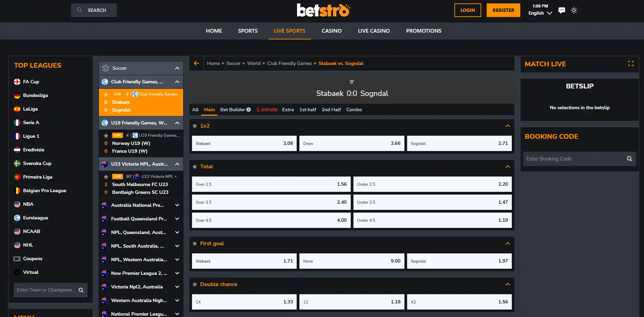
Task: Click the Enter Booking Code field
Action: click(574, 159)
